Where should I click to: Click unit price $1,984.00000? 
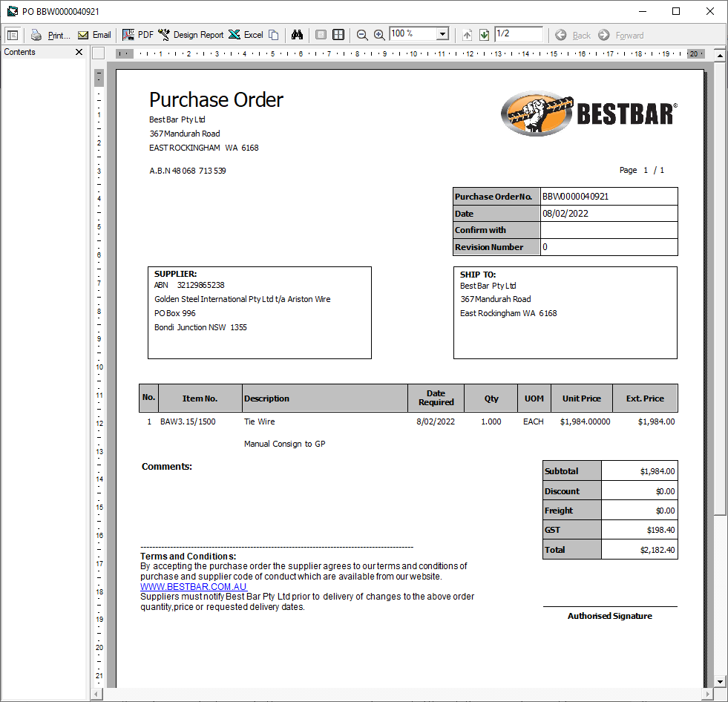585,421
